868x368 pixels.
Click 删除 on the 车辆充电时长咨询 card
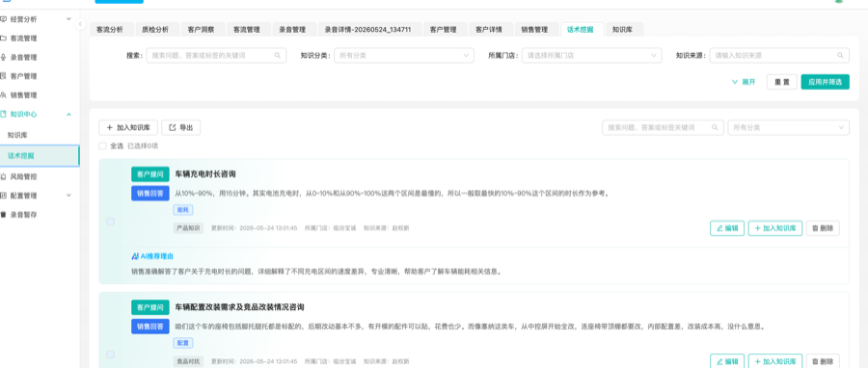823,228
